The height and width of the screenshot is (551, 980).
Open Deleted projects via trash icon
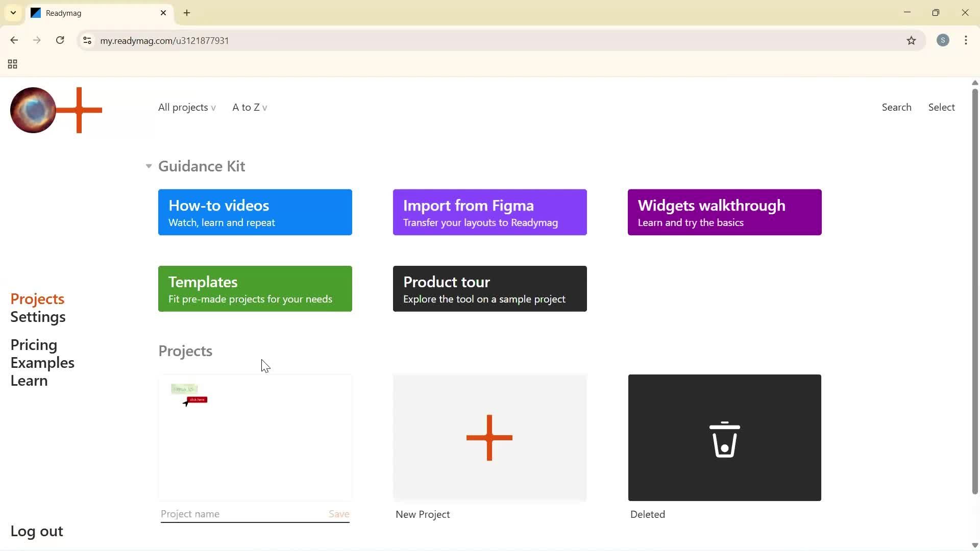click(x=724, y=437)
